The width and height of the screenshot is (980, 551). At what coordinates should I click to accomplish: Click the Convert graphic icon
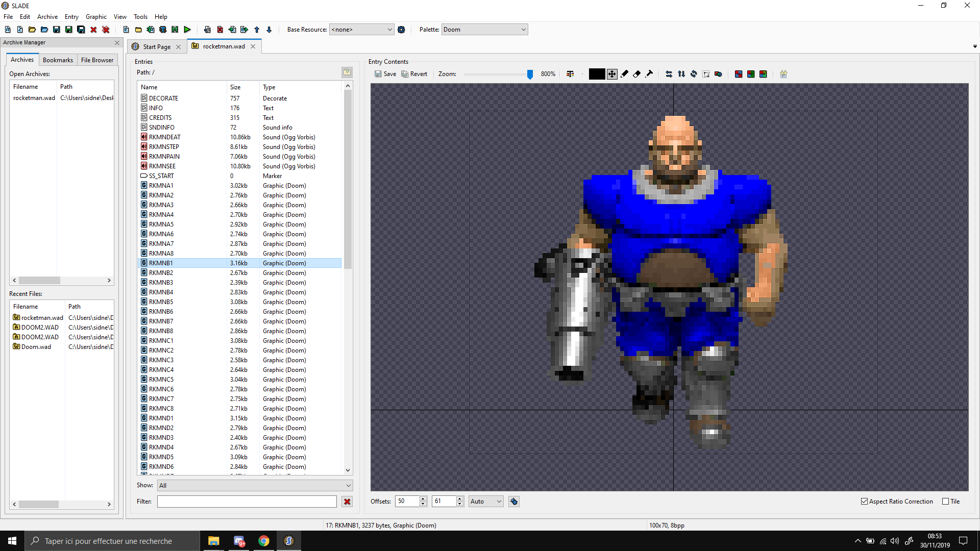tap(718, 74)
